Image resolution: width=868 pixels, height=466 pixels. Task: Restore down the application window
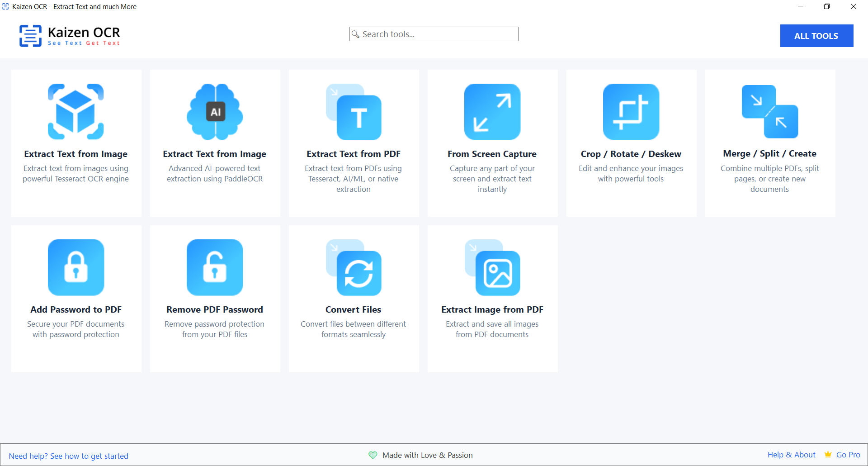827,6
